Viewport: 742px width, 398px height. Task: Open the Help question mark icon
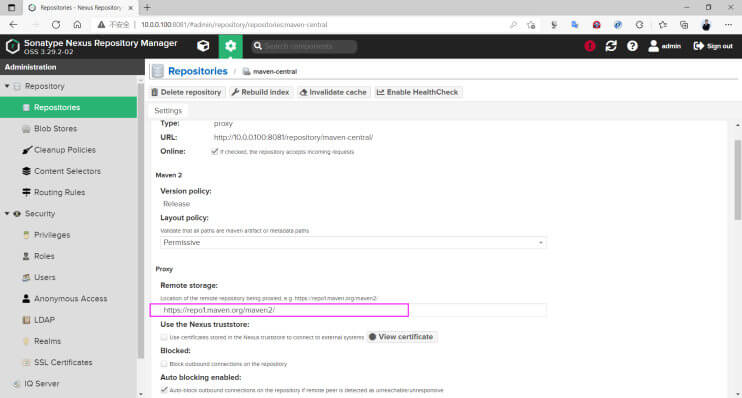pos(632,46)
